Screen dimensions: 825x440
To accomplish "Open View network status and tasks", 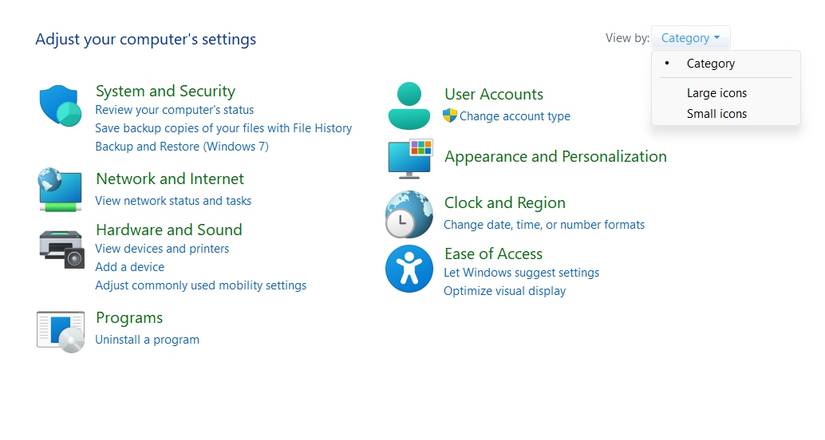I will [173, 200].
